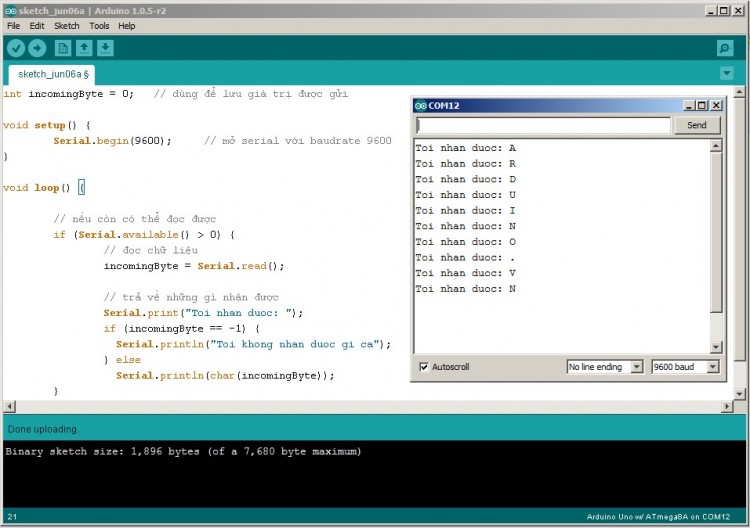
Task: Open the Tools menu
Action: coord(99,26)
